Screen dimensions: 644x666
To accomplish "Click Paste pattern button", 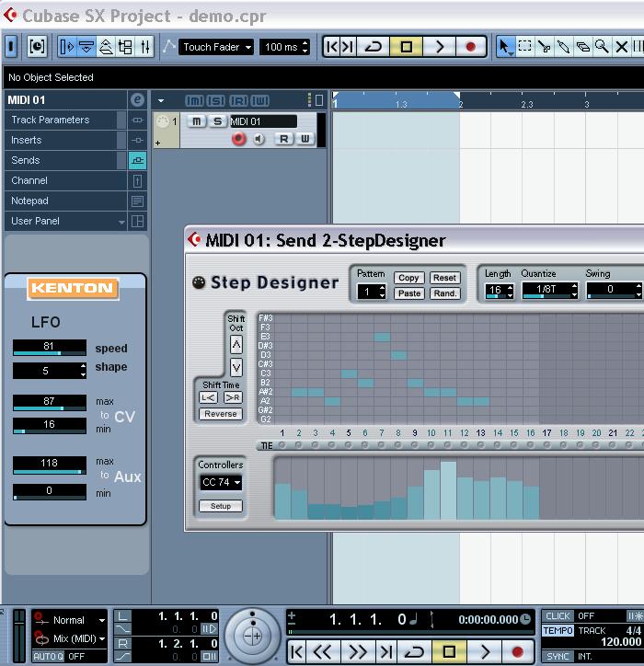I will [409, 293].
